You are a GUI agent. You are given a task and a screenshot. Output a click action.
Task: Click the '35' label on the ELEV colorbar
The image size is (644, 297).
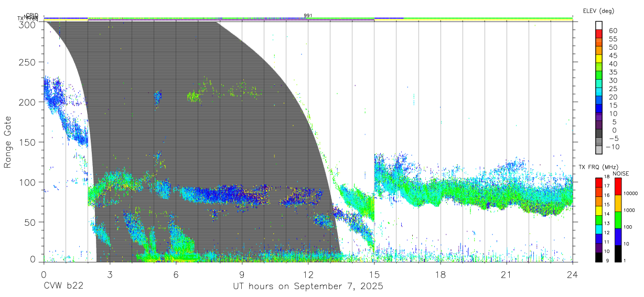tap(613, 72)
